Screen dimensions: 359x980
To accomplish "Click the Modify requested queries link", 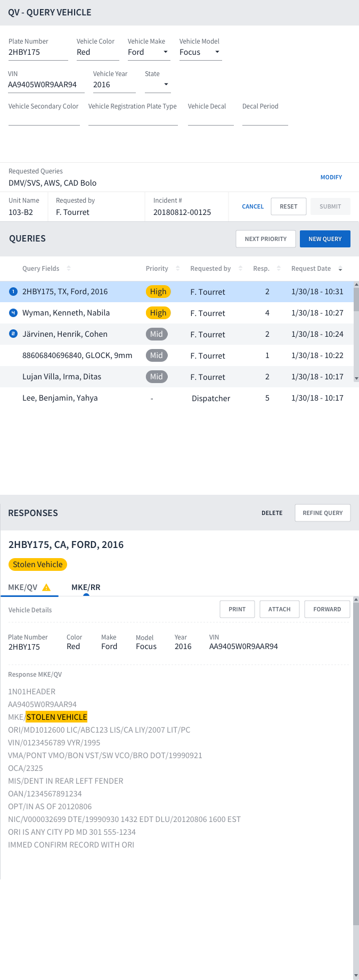I will coord(331,177).
